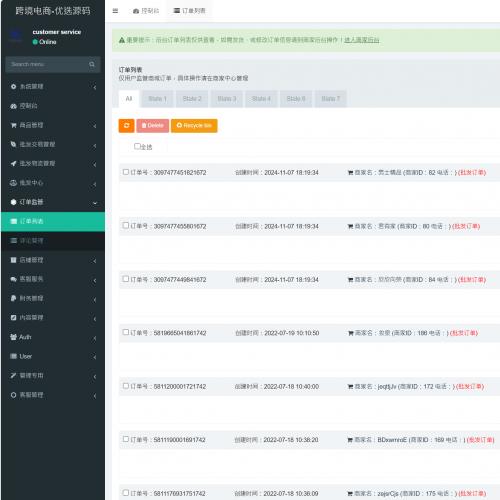This screenshot has height=500, width=500.
Task: Click the edit-square icon for 内容管理
Action: coord(13,318)
